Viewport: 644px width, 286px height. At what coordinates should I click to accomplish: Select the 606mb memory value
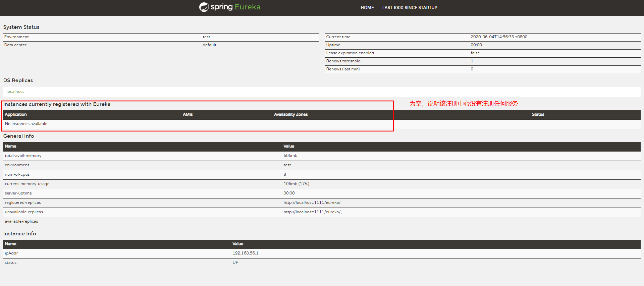[290, 156]
